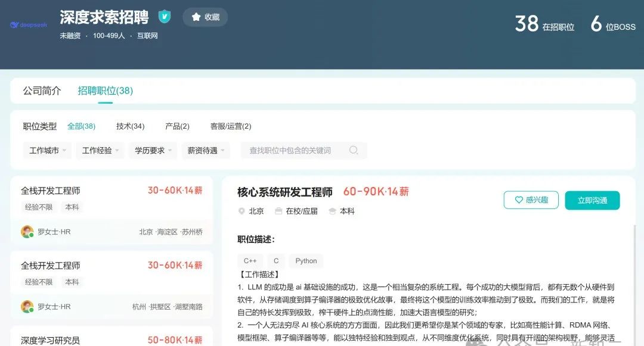Click the deepseek company logo
The height and width of the screenshot is (346, 644).
[x=29, y=25]
